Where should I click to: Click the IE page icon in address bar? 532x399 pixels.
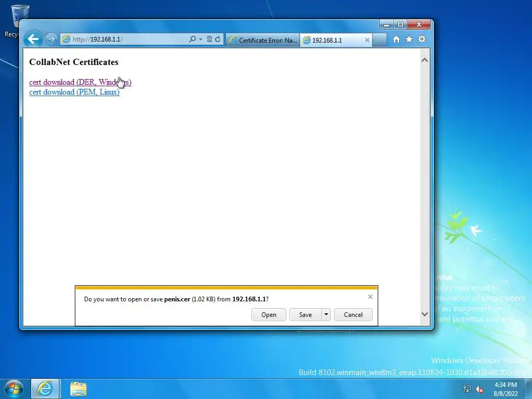pos(66,39)
